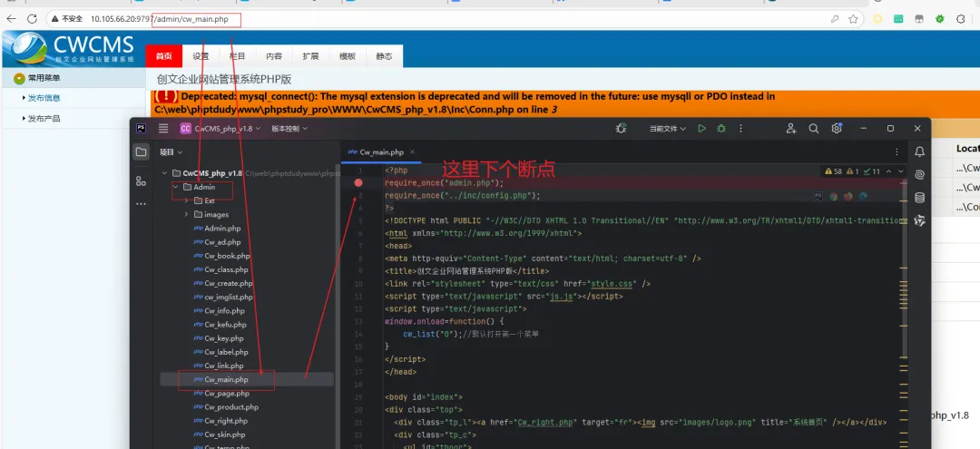
Task: Select Cw_product.php in project tree
Action: (226, 407)
